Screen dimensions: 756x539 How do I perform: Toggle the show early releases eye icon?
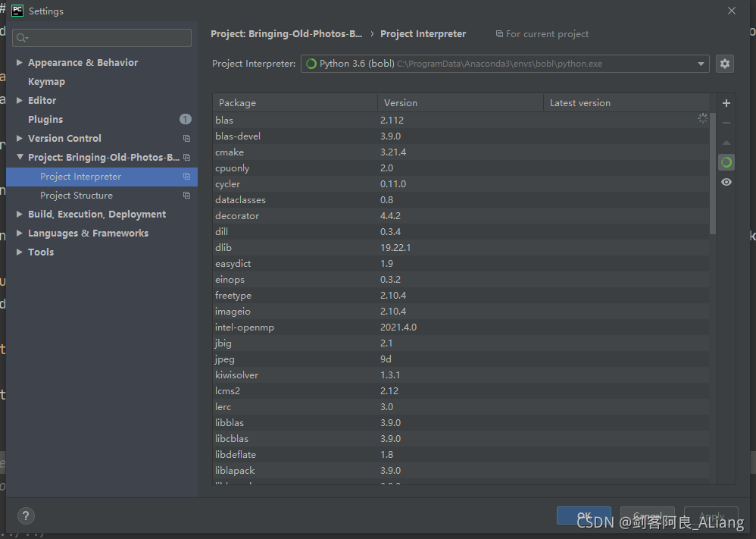pos(726,182)
